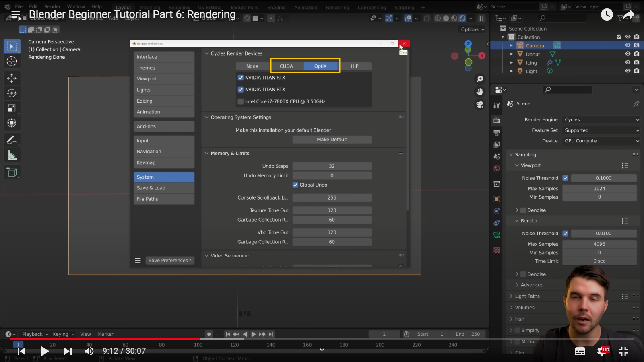
Task: Open the Keymap preferences tab
Action: [x=164, y=162]
